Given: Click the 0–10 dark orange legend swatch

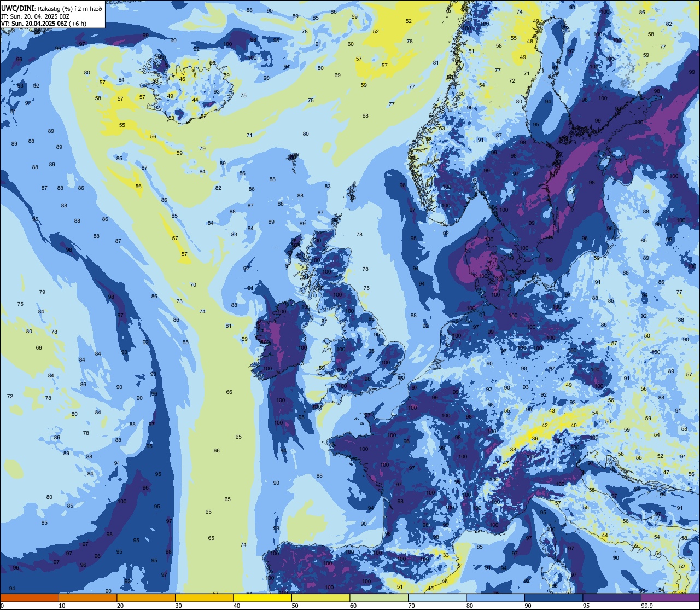Looking at the screenshot, I should click(x=30, y=597).
